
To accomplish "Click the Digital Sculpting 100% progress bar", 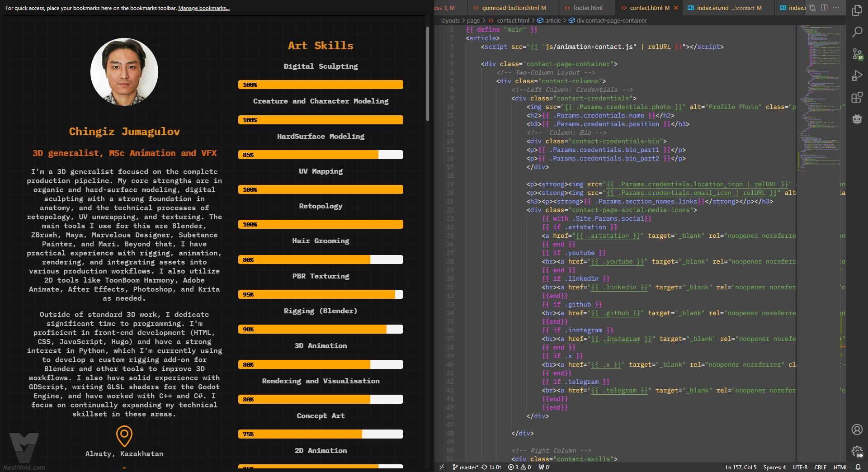I will (321, 85).
